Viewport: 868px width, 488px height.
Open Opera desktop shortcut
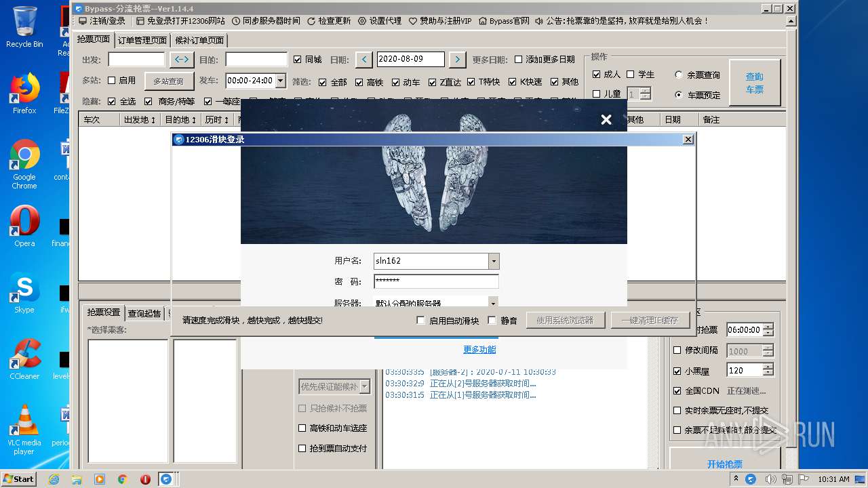(24, 226)
